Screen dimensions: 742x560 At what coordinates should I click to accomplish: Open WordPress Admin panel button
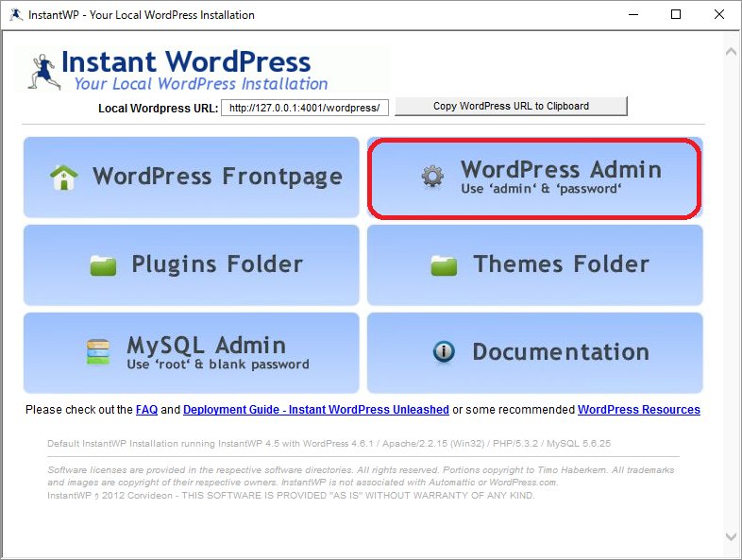click(534, 178)
